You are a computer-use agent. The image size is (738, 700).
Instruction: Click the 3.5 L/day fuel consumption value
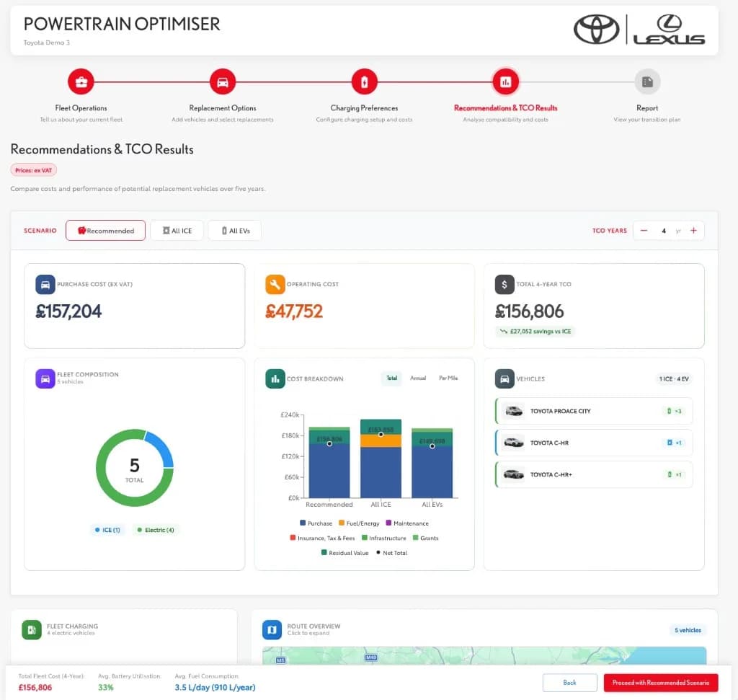point(215,688)
